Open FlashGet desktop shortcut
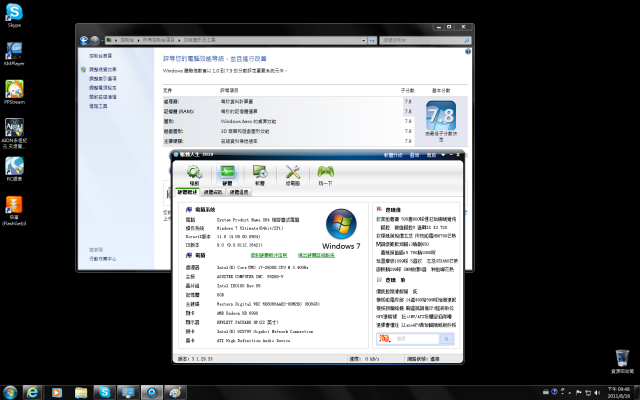Screen dimensions: 640x400 pyautogui.click(x=14, y=211)
